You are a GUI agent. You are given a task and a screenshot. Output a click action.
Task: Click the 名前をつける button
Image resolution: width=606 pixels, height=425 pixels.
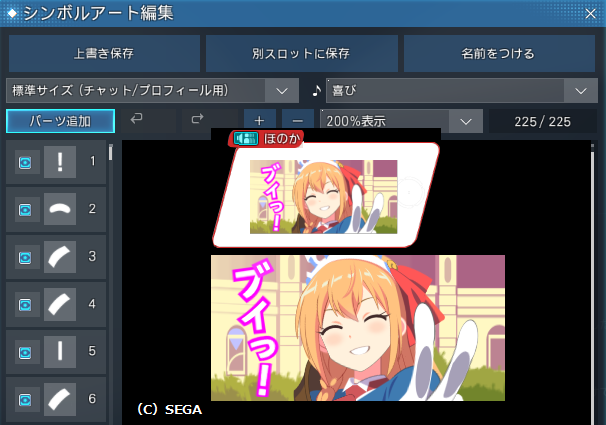pos(499,53)
